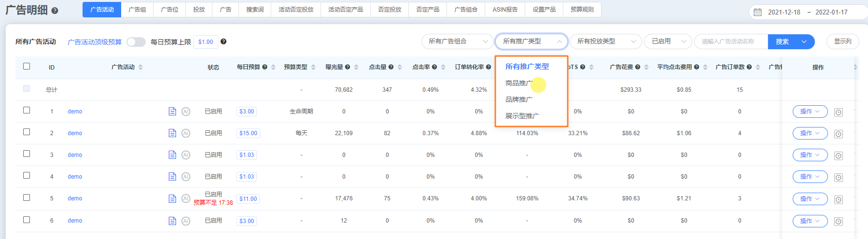868x239 pixels.
Task: Open the 所有广告组合 dropdown
Action: click(457, 42)
